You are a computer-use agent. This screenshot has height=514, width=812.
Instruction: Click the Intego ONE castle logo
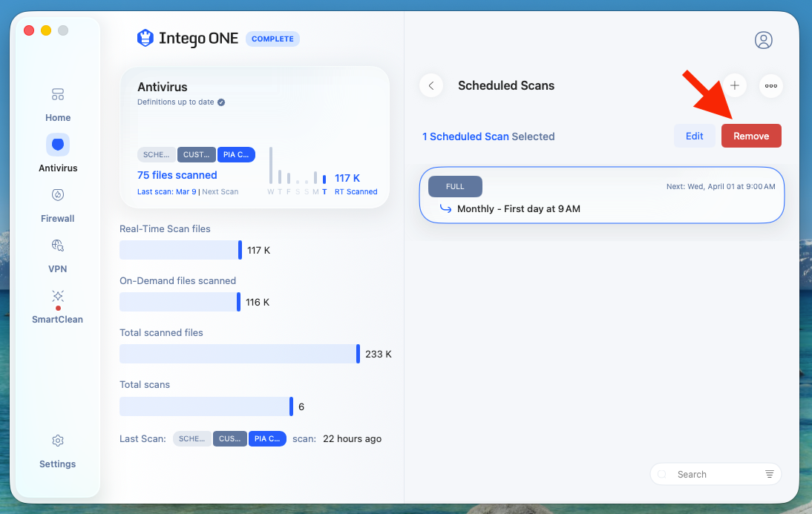click(145, 39)
